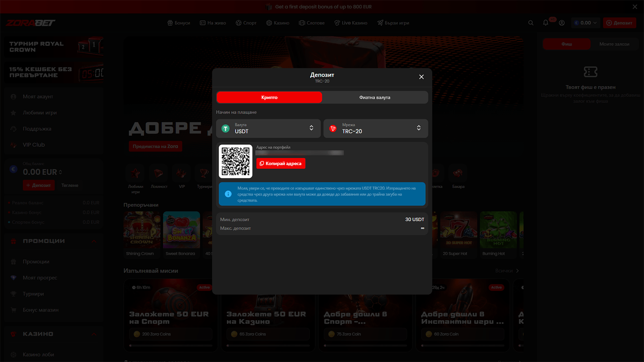Open the Sweet Bonanza game thumbnail
The image size is (644, 362).
click(182, 230)
